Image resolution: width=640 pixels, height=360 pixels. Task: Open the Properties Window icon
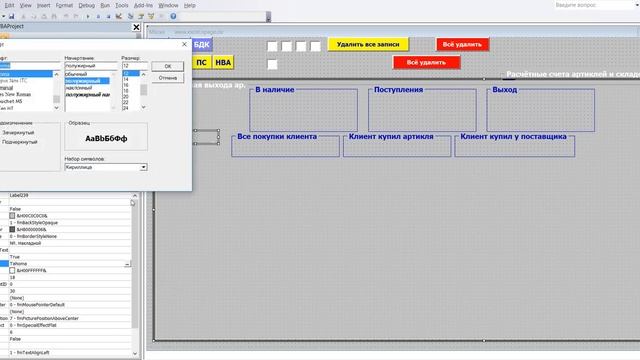pyautogui.click(x=141, y=16)
